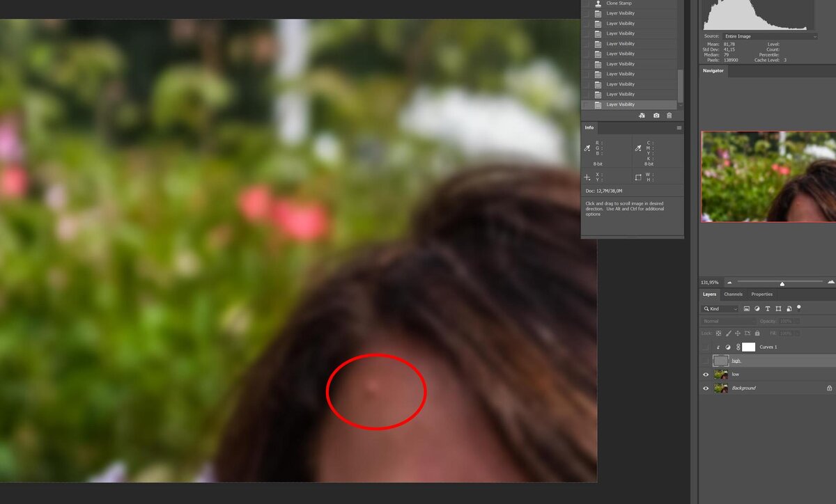Filter layers by adjustment layers

tap(757, 308)
